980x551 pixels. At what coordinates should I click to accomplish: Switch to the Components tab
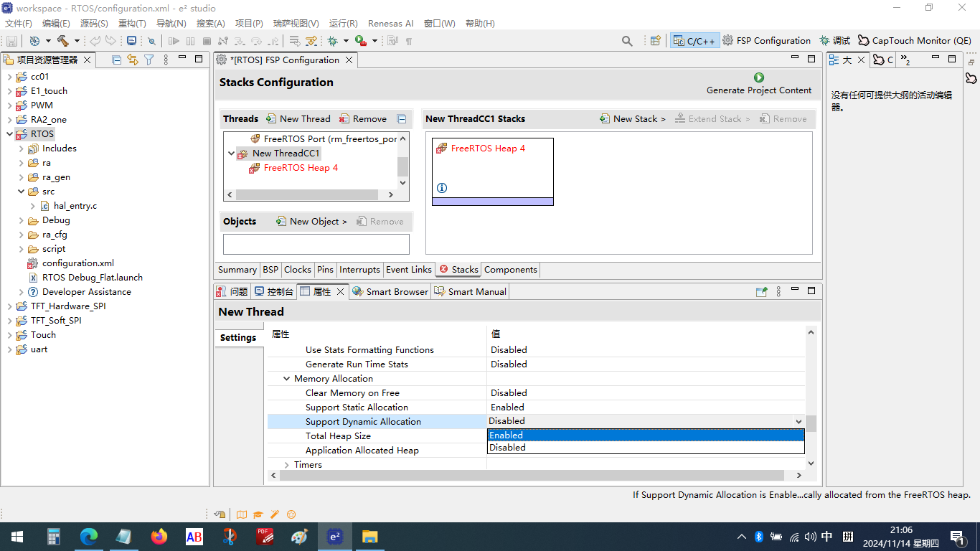point(511,270)
